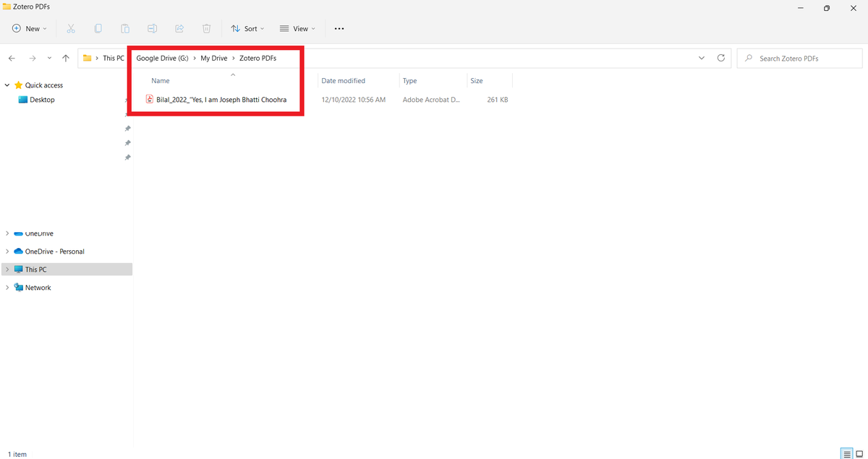868x459 pixels.
Task: Rename the file using the Rename icon
Action: pyautogui.click(x=152, y=28)
